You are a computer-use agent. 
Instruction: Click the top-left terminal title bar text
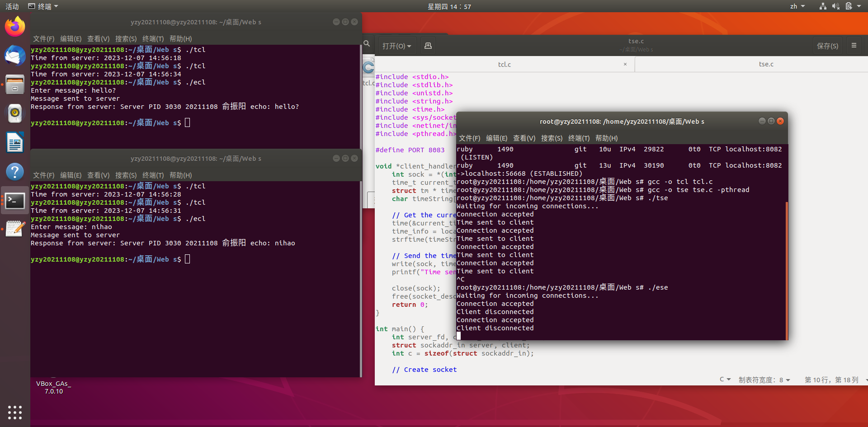tap(196, 22)
